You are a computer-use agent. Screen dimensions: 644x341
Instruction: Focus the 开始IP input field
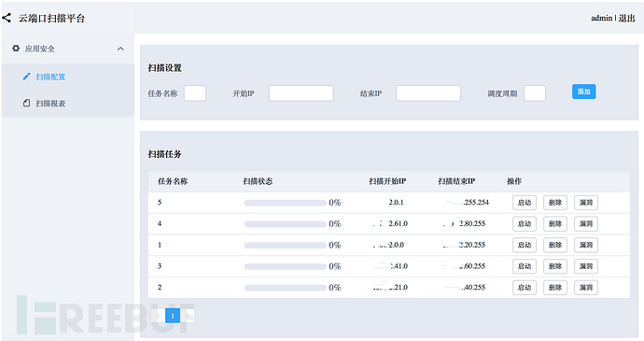click(301, 93)
